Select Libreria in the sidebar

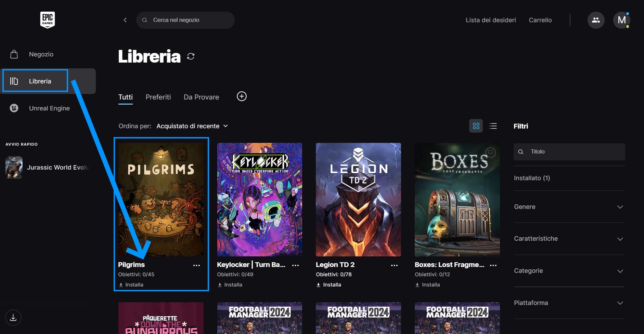pyautogui.click(x=48, y=81)
